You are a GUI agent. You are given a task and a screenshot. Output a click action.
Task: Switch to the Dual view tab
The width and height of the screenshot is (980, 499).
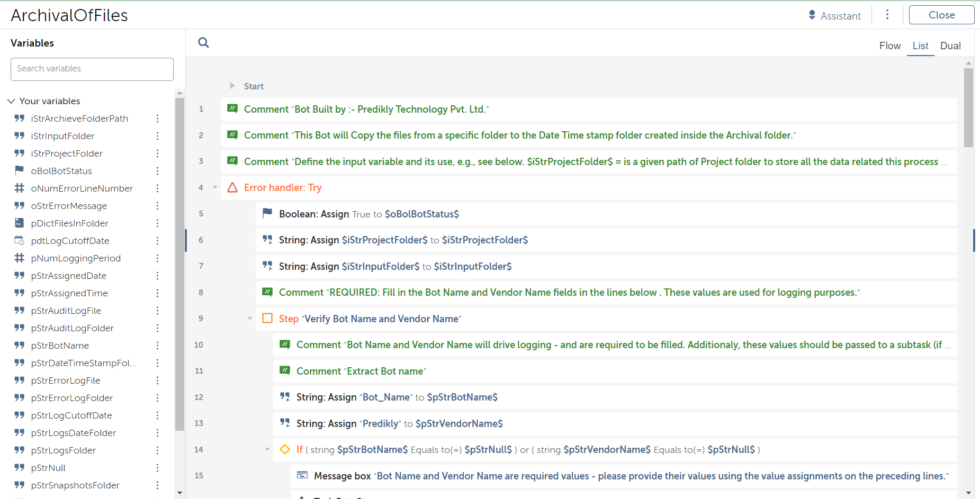point(950,46)
